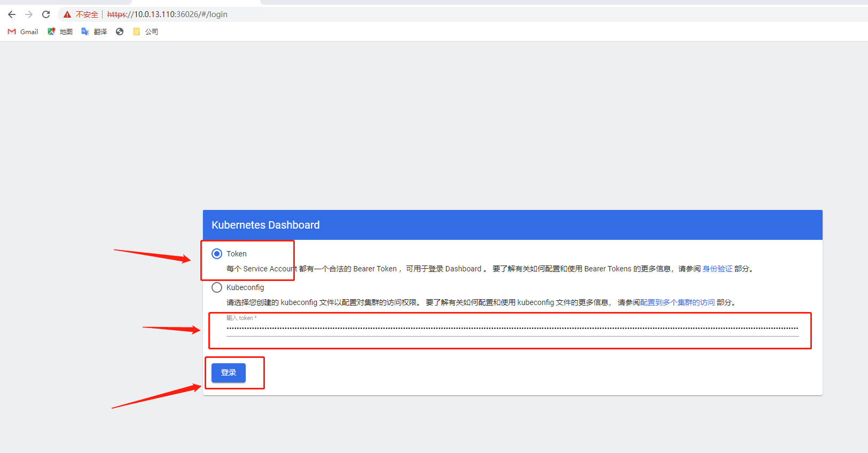The height and width of the screenshot is (453, 868).
Task: Go back with the browser back arrow
Action: tap(12, 14)
